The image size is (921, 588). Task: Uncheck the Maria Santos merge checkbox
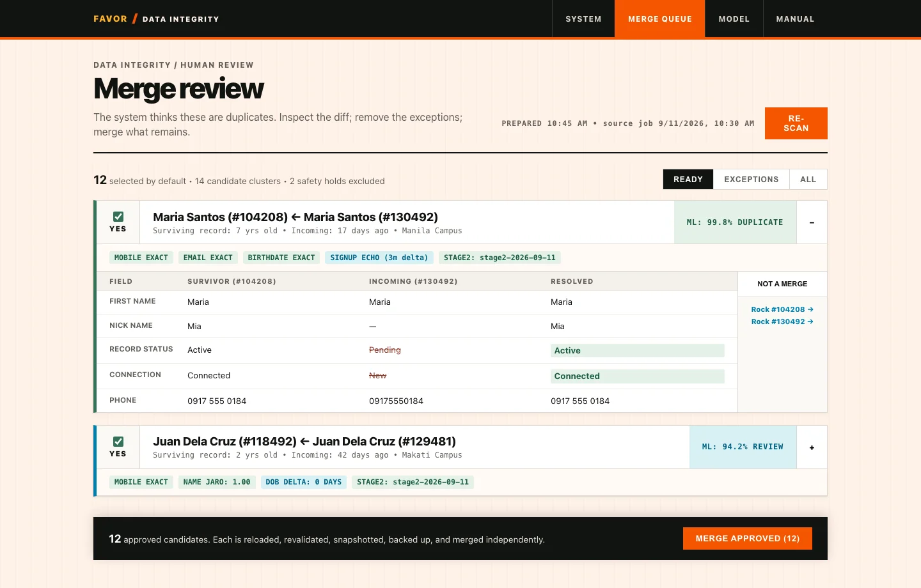(x=118, y=217)
